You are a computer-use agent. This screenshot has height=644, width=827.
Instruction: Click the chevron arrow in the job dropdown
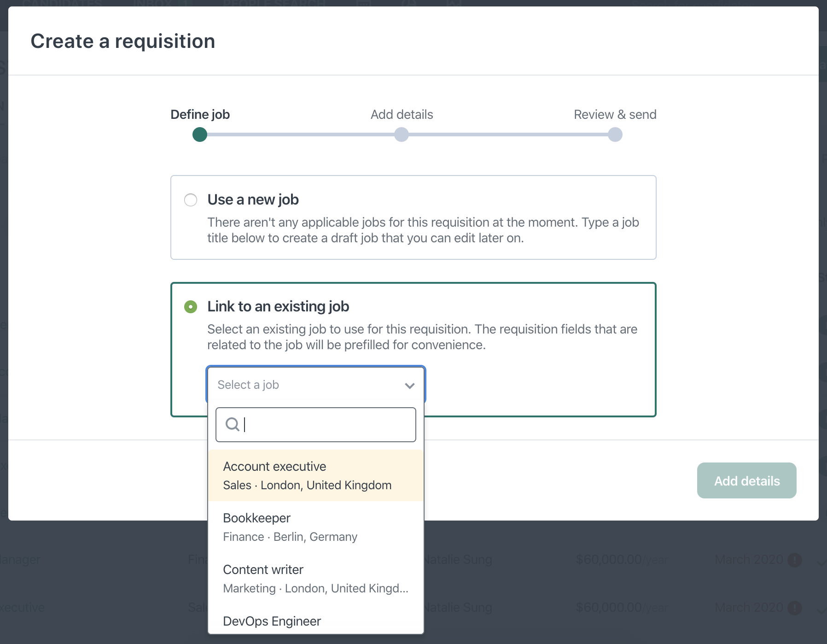pos(410,386)
